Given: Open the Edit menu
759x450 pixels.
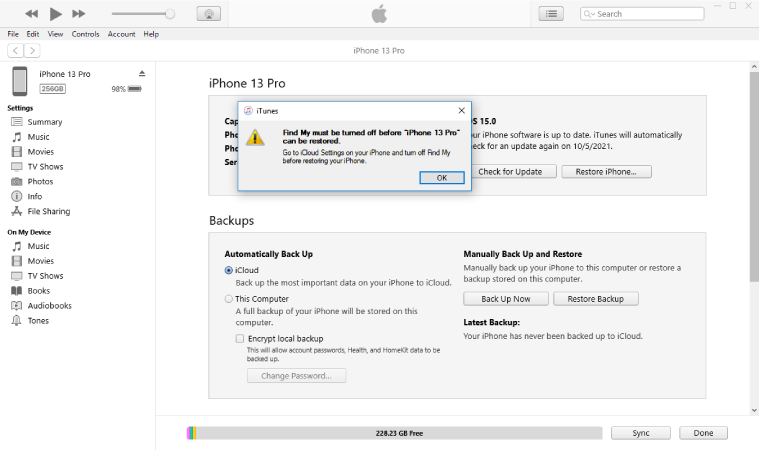Looking at the screenshot, I should pos(33,34).
